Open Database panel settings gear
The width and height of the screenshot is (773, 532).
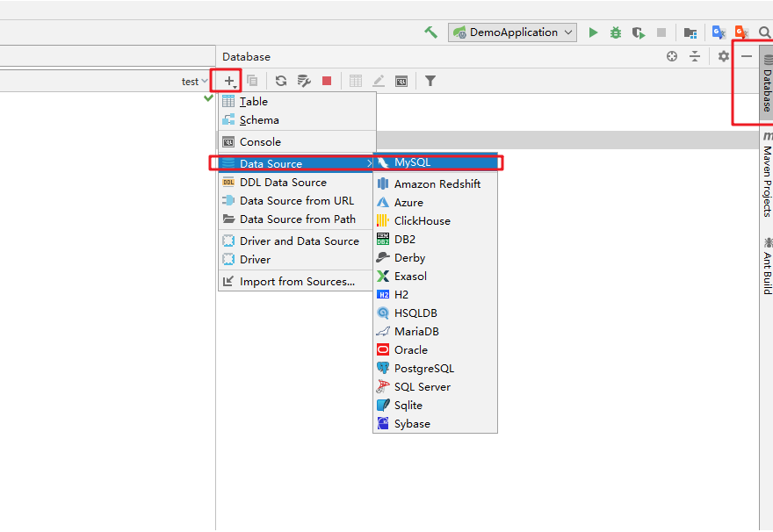pyautogui.click(x=723, y=56)
